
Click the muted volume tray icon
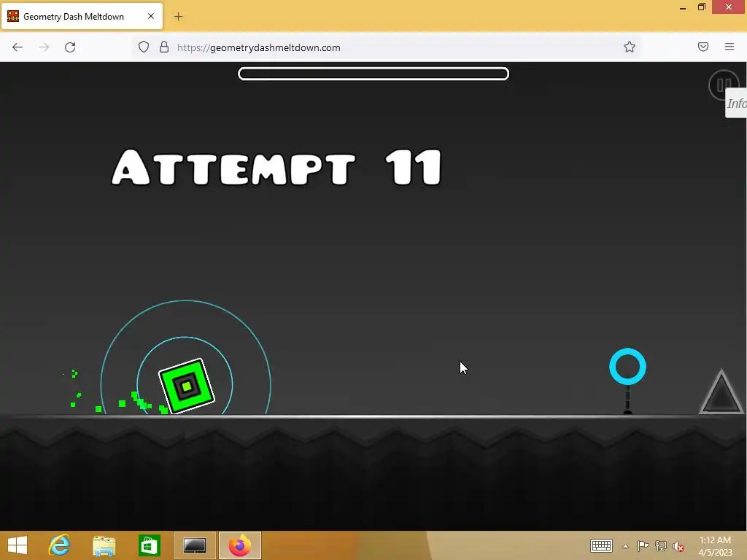click(x=678, y=546)
